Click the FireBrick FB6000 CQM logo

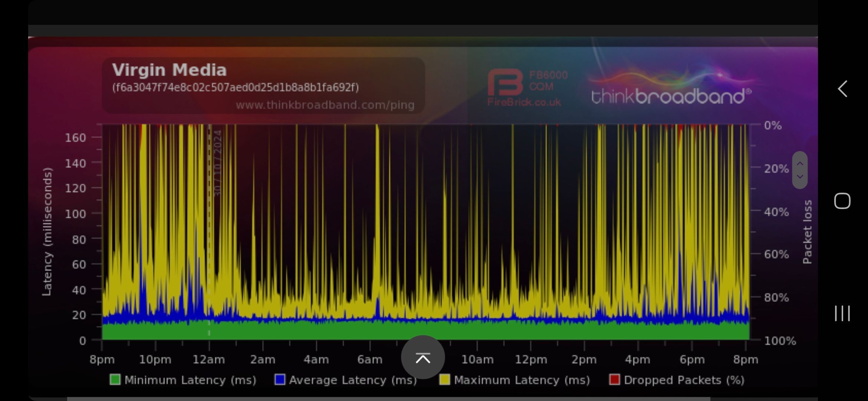(x=527, y=88)
